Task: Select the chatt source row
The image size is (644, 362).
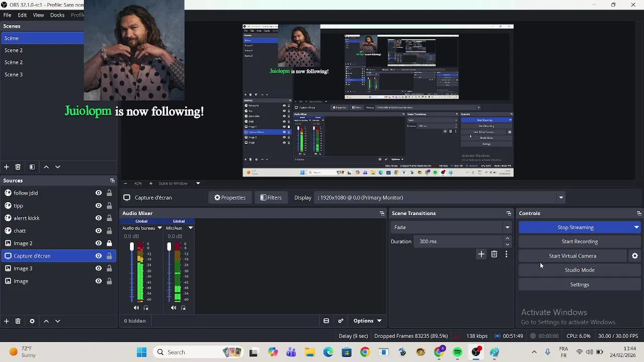Action: pyautogui.click(x=58, y=231)
